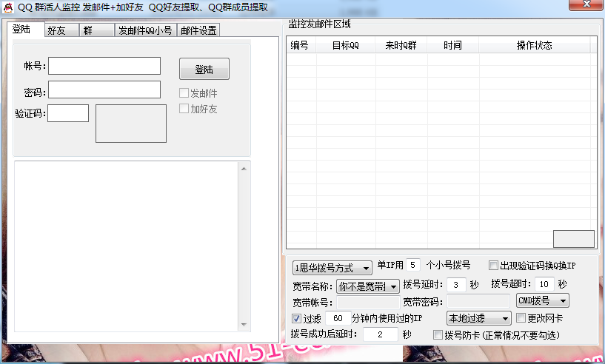Viewport: 605px width, 364px height.
Task: Click the 来时Q群 column header
Action: pos(401,45)
